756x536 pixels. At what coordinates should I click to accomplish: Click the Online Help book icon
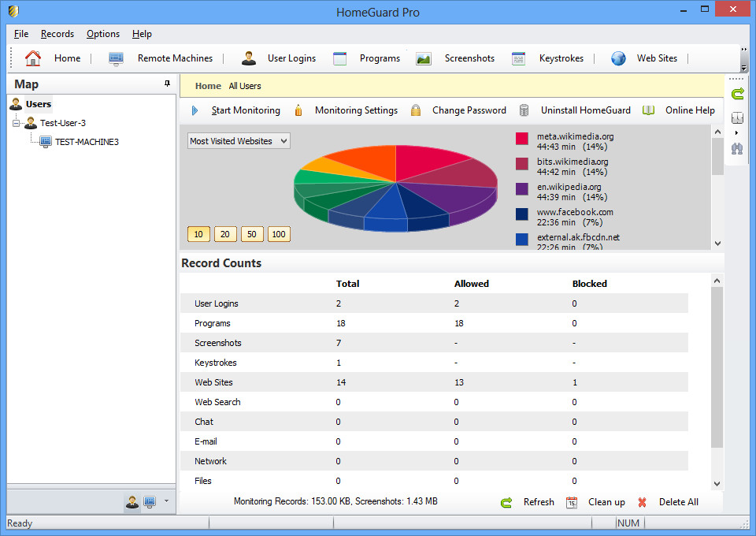pos(648,110)
